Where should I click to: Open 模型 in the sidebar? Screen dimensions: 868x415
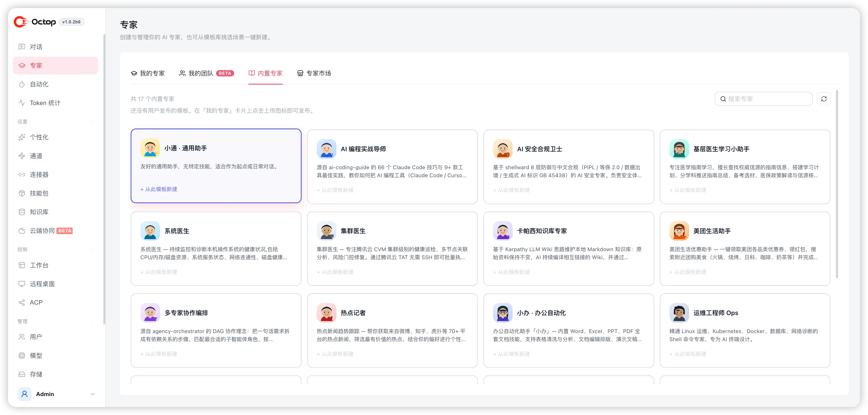(55, 356)
